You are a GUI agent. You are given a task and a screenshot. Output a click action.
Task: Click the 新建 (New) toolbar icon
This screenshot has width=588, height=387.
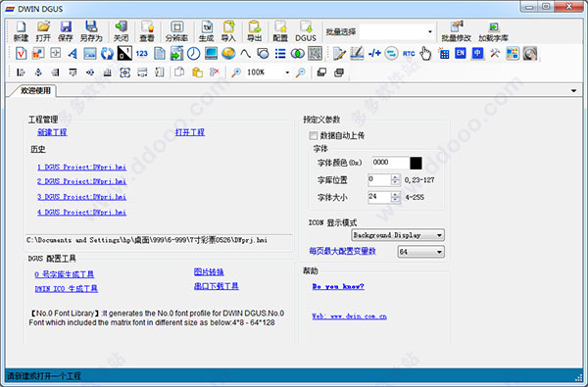tap(21, 30)
